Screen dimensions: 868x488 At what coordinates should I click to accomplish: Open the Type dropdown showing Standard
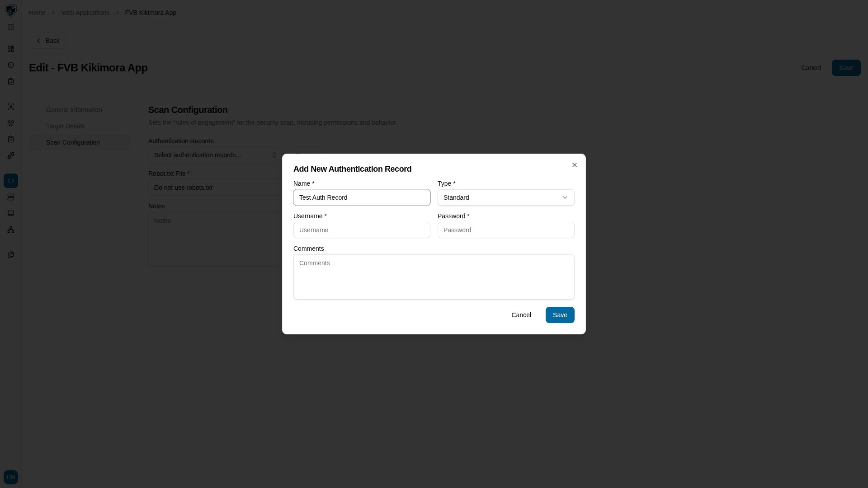coord(506,197)
